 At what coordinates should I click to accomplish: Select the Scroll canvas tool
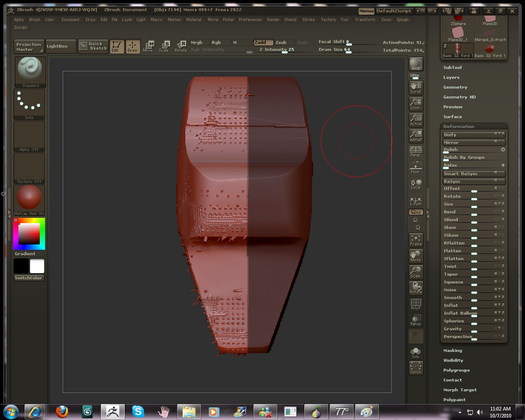click(x=415, y=87)
